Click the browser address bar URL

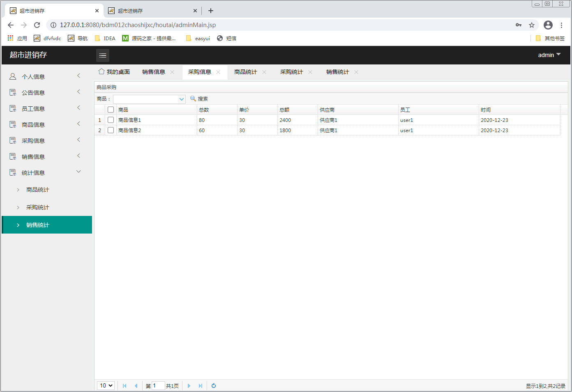click(138, 25)
